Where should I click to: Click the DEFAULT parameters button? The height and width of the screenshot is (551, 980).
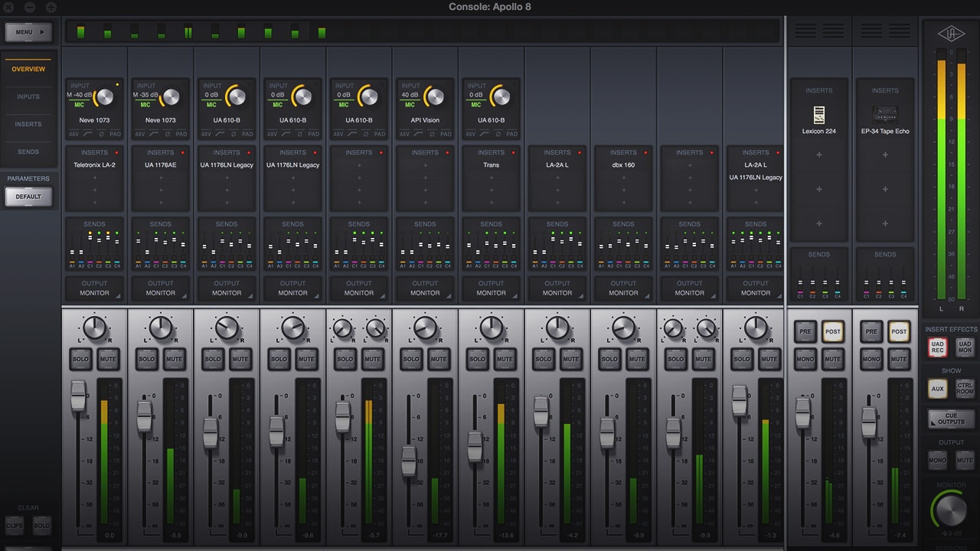tap(28, 197)
